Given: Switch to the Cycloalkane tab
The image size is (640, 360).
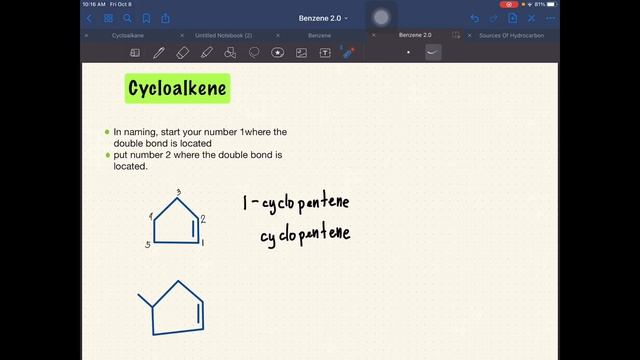Looking at the screenshot, I should [128, 36].
